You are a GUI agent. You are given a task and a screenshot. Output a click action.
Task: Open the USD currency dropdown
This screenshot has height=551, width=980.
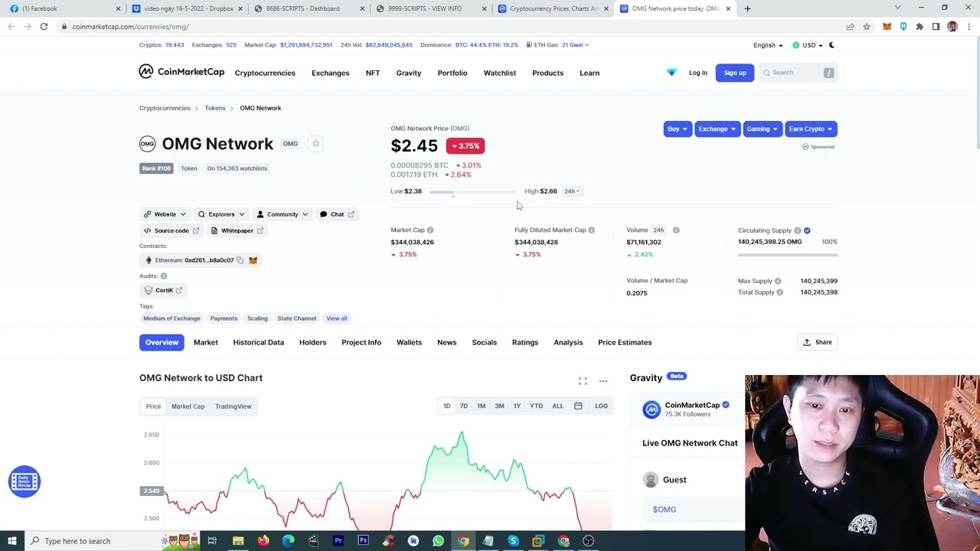point(808,45)
